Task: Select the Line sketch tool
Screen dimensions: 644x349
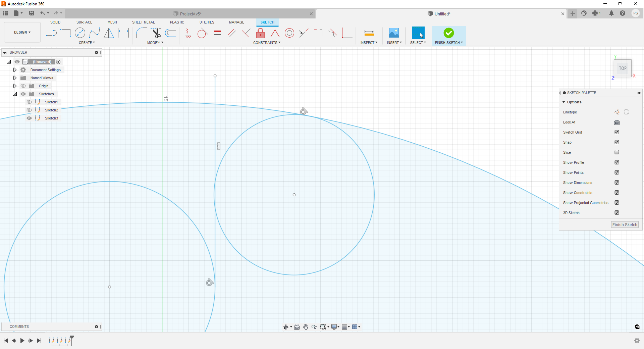Action: (x=51, y=33)
